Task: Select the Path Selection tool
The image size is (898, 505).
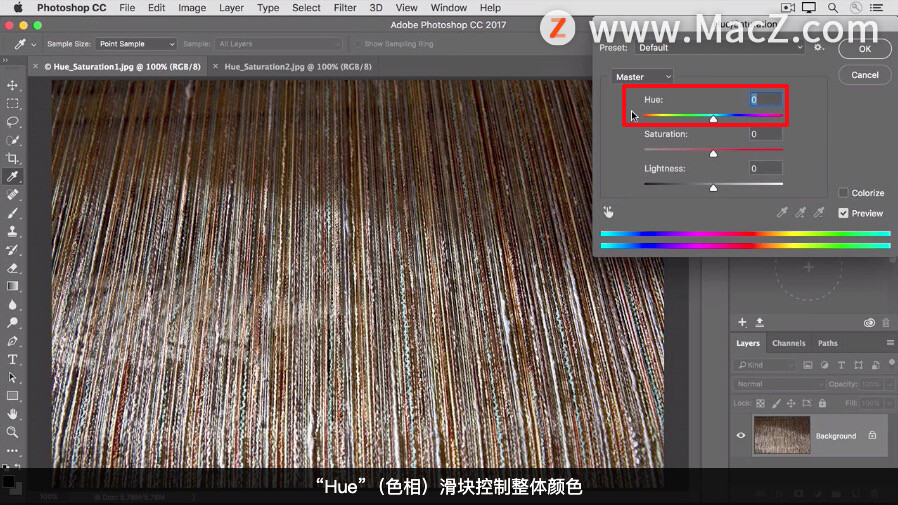Action: click(x=12, y=378)
